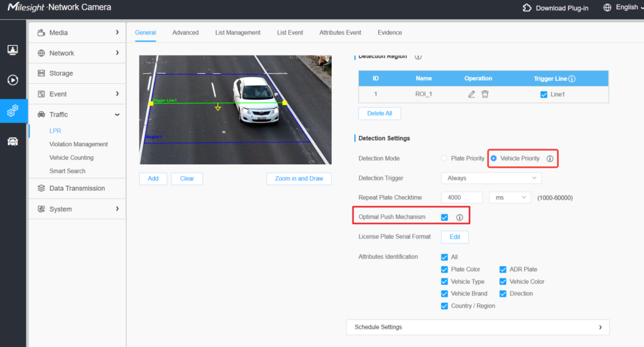Viewport: 644px width, 347px height.
Task: Open the ms time unit dropdown
Action: pos(510,198)
